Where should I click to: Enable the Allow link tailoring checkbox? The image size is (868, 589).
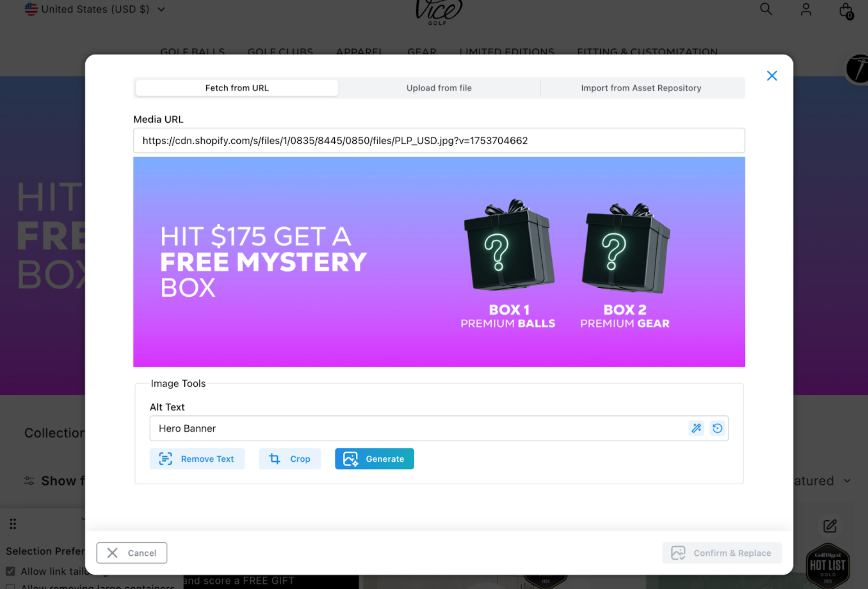(x=10, y=571)
